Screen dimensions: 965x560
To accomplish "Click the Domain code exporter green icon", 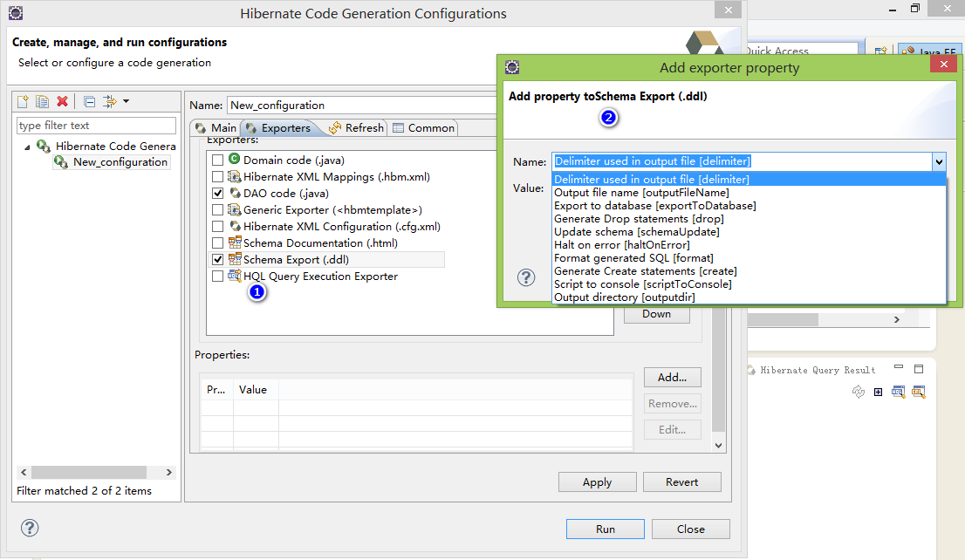I will 235,160.
